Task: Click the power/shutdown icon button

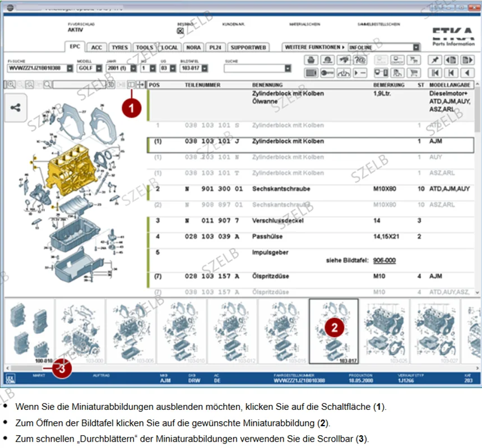Action: [x=344, y=73]
